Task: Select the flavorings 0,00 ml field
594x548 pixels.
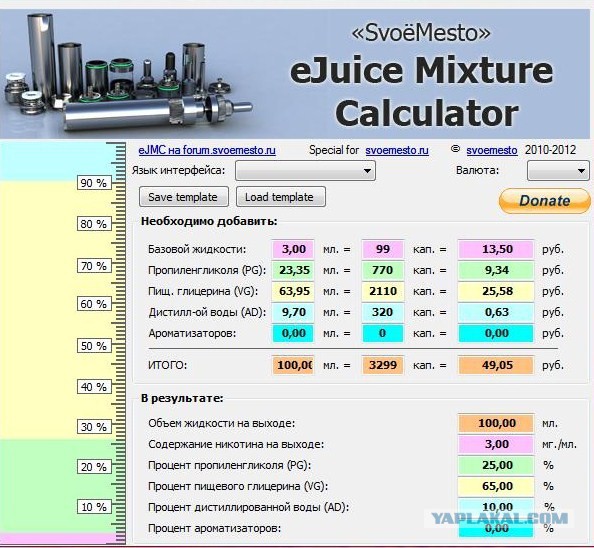Action: (293, 333)
